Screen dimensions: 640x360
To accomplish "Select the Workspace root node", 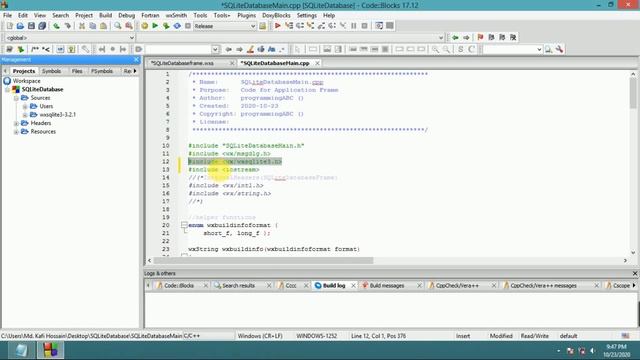I will point(27,81).
